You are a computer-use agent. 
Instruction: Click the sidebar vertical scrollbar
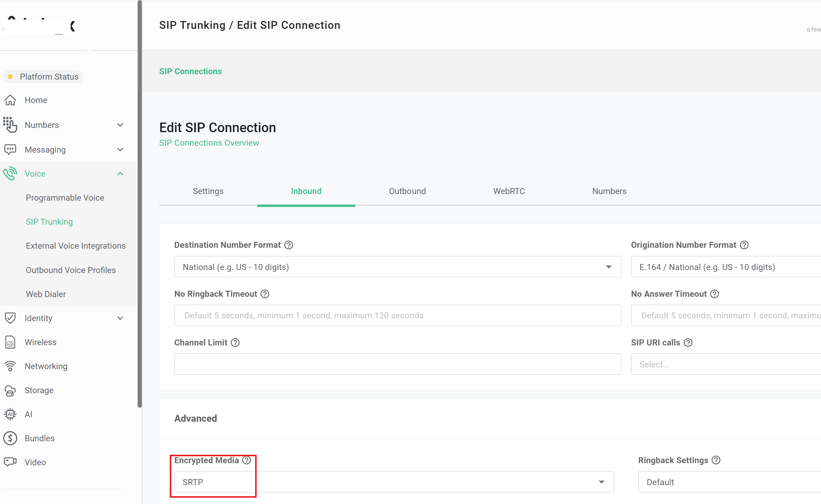(140, 204)
